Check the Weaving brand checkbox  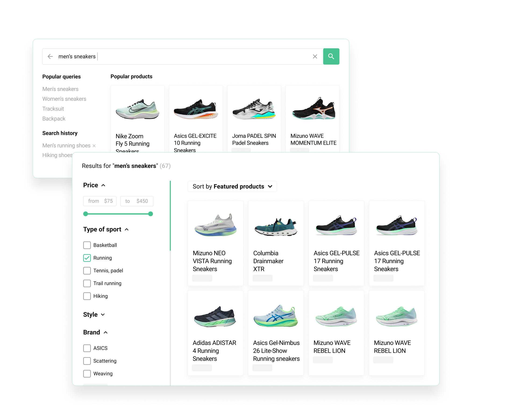coord(87,374)
